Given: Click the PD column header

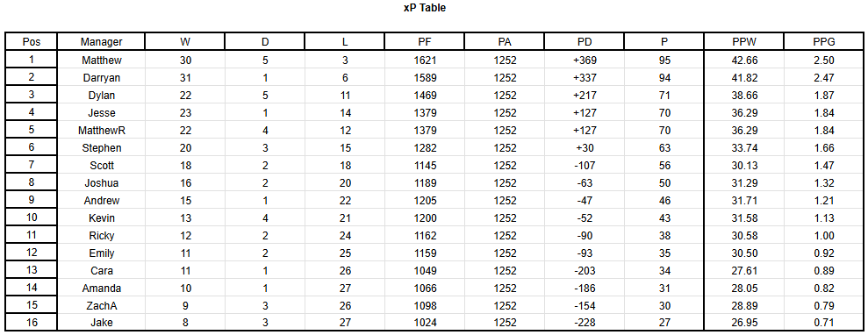Looking at the screenshot, I should (585, 41).
